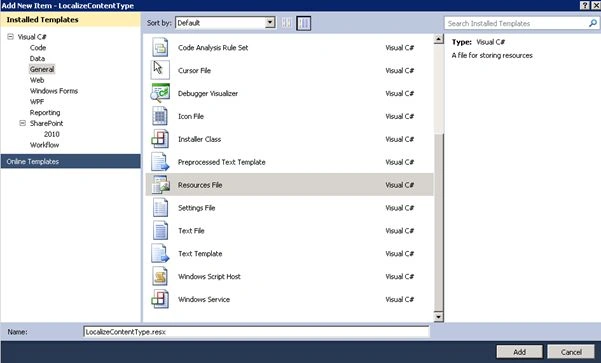
Task: Pick the Debugger Visualizer icon
Action: pos(160,93)
